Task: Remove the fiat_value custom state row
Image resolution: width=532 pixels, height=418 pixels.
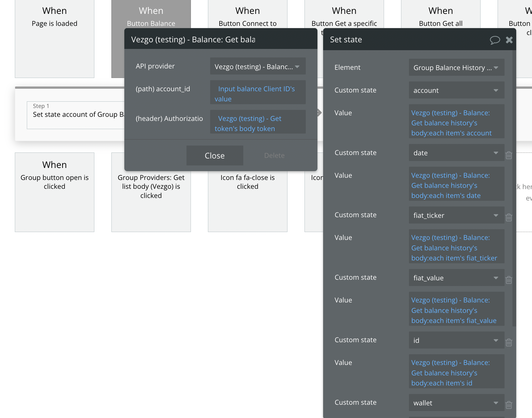Action: [509, 280]
